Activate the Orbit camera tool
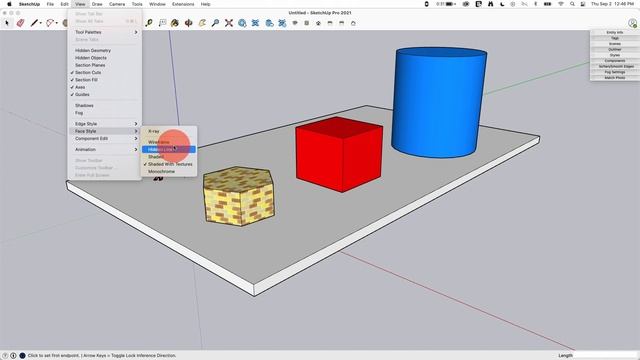Screen dimensions: 640x360 click(x=189, y=23)
